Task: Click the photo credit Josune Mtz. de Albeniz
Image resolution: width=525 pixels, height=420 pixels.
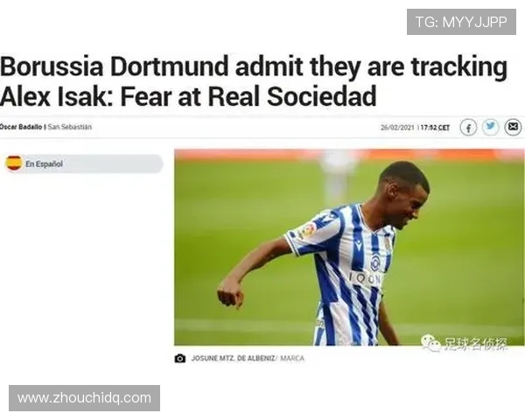Action: coord(233,359)
